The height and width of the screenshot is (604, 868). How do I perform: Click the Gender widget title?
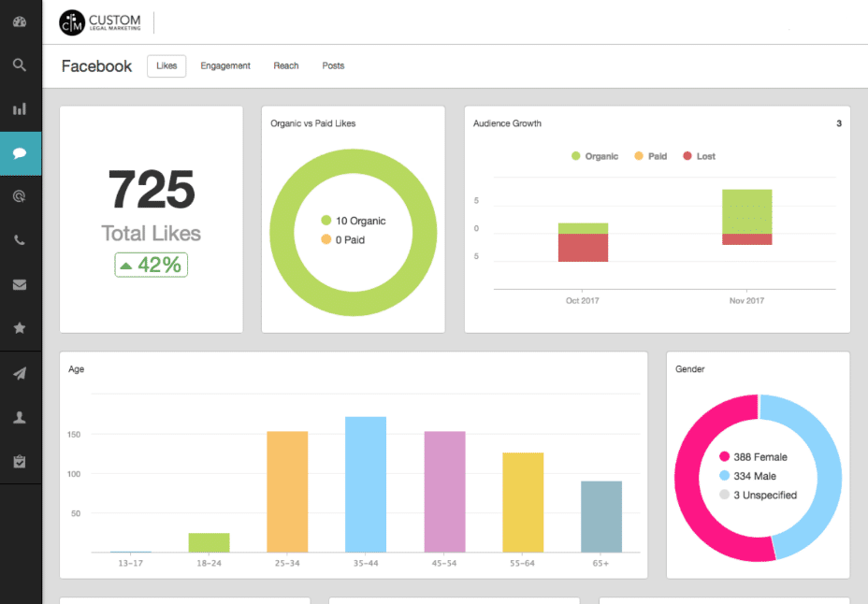[x=689, y=369]
